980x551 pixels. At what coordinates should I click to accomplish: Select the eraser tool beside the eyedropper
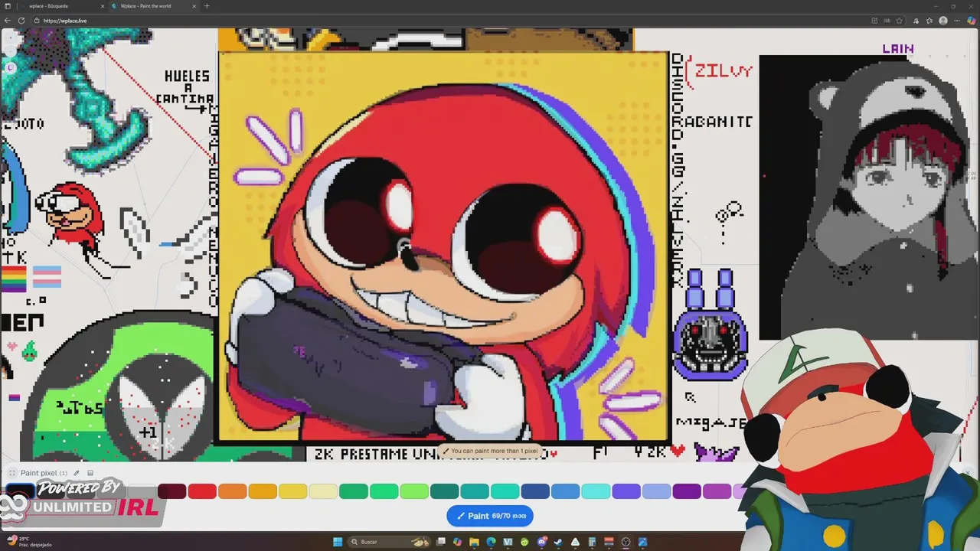pos(90,473)
